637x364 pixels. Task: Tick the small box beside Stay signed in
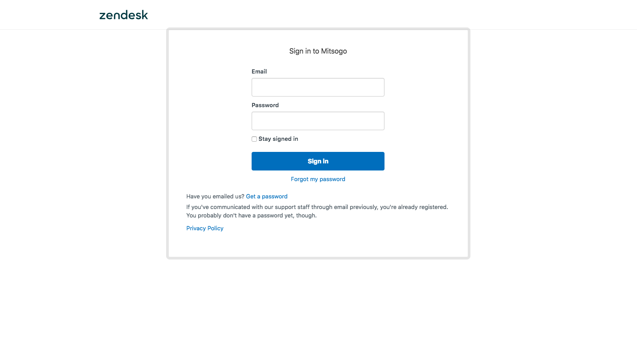click(254, 139)
